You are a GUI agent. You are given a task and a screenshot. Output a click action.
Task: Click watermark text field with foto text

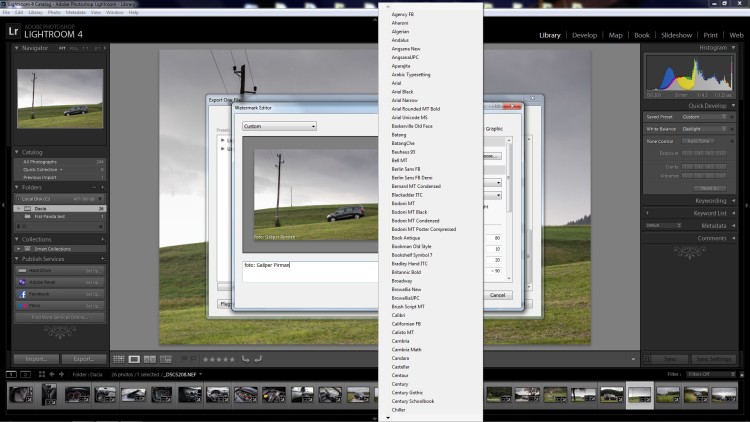tap(310, 271)
